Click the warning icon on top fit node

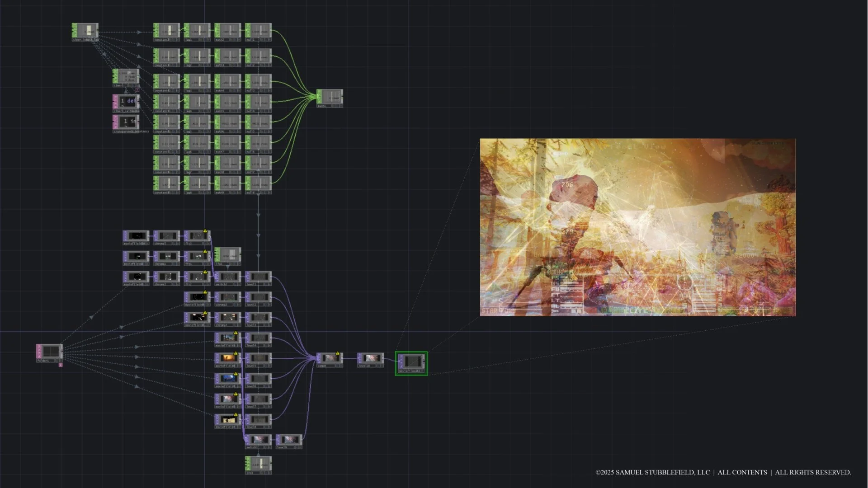(x=205, y=231)
